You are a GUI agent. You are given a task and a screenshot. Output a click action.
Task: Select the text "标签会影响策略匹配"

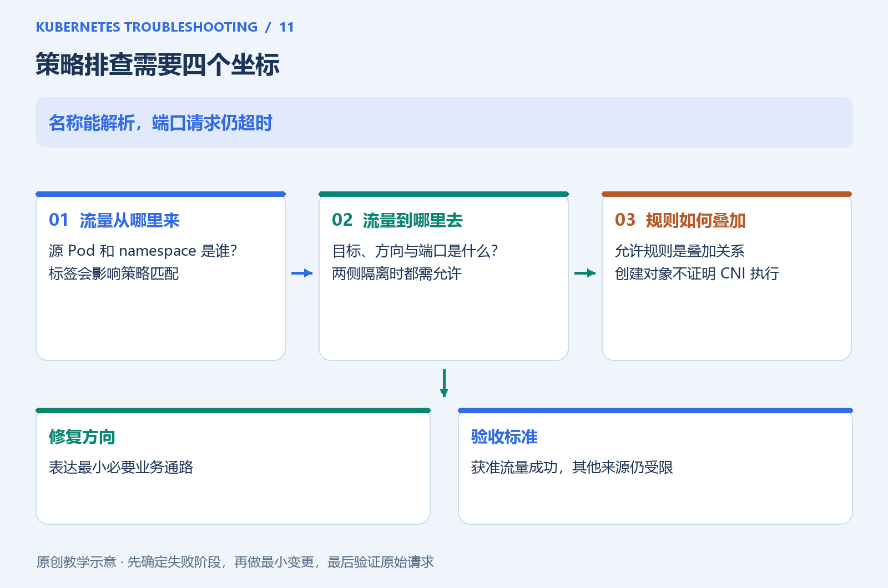coord(114,273)
